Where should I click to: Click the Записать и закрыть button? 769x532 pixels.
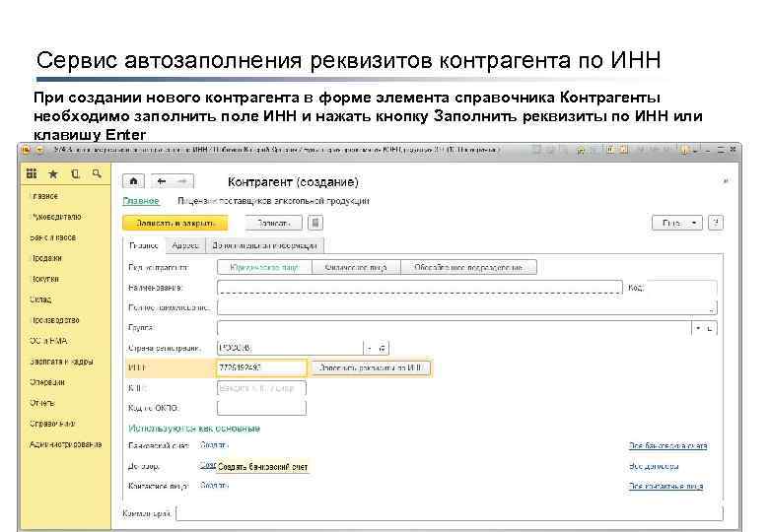click(175, 223)
